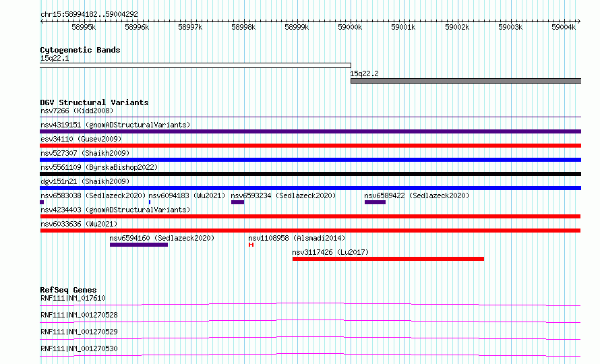Viewport: 600px width, 364px height.
Task: Click the nsv6594160 (Sedlazeck2020) label text
Action: (162, 238)
